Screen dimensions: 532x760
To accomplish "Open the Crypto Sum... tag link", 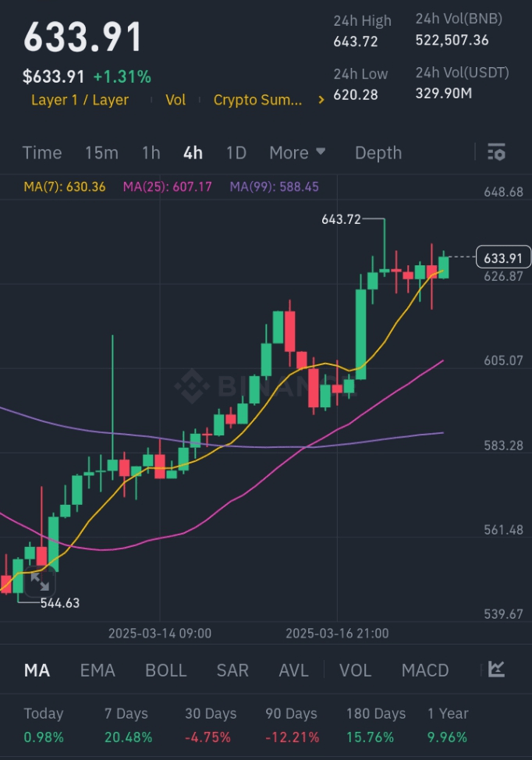I will tap(257, 100).
